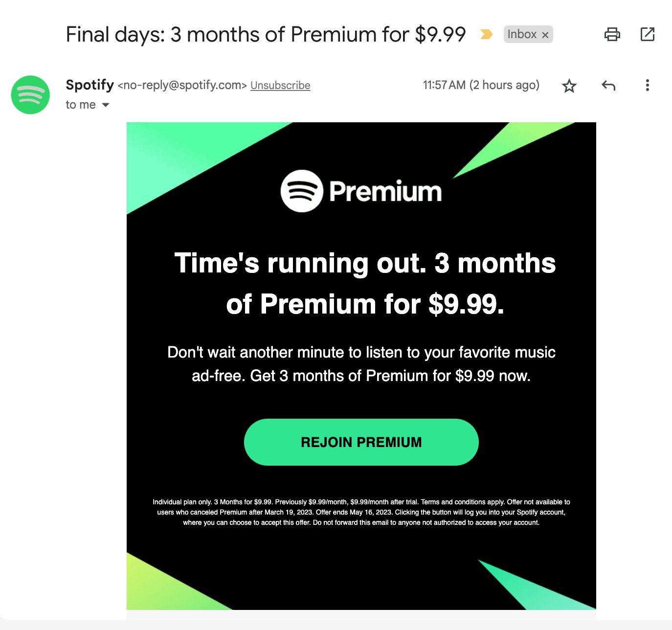Click the sender name Spotify
This screenshot has width=672, height=630.
pos(90,85)
